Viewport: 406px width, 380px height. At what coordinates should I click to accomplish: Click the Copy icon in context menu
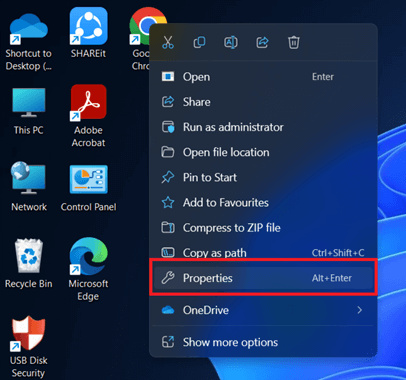pyautogui.click(x=199, y=42)
